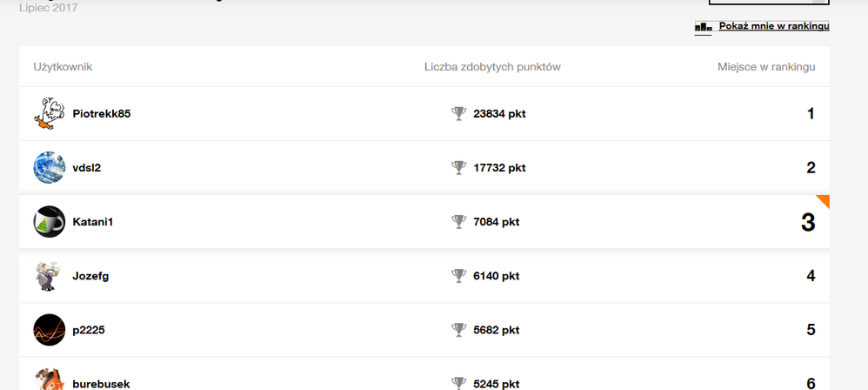The height and width of the screenshot is (390, 868).
Task: Go to vdsl2 username link
Action: point(87,168)
